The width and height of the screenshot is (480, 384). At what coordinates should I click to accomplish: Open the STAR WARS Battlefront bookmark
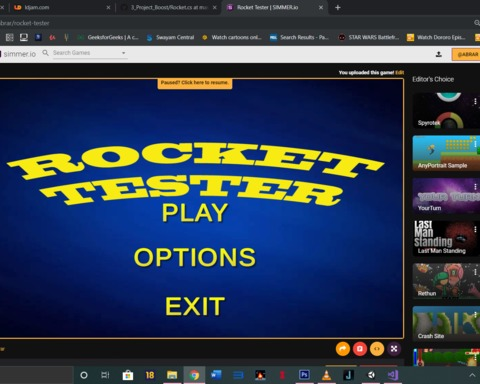[369, 37]
